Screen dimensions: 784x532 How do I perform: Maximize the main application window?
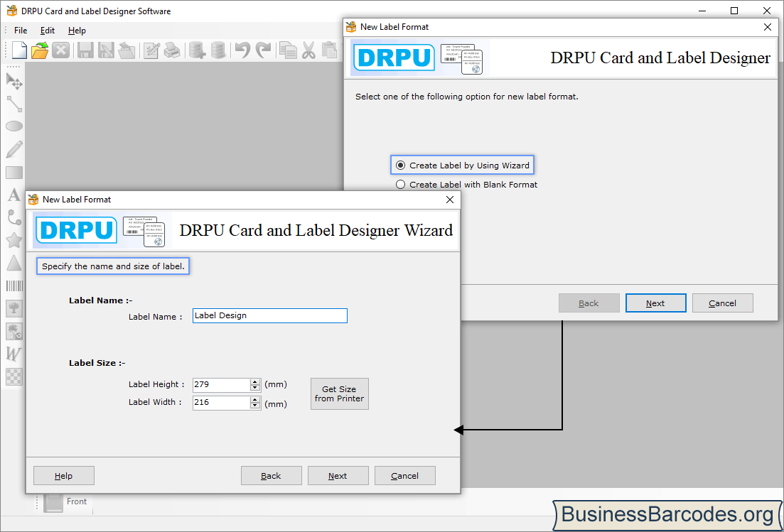pyautogui.click(x=734, y=11)
